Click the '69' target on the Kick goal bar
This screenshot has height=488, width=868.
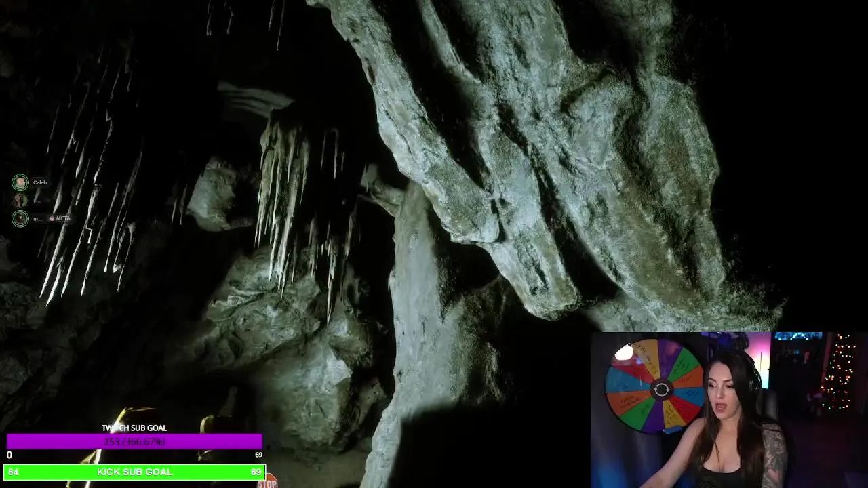pyautogui.click(x=256, y=472)
